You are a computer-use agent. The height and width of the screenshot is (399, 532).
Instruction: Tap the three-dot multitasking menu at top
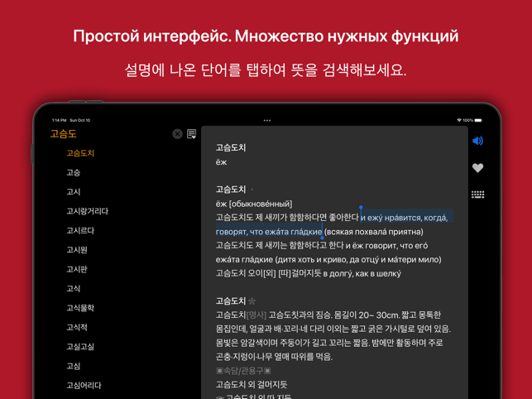pos(266,121)
